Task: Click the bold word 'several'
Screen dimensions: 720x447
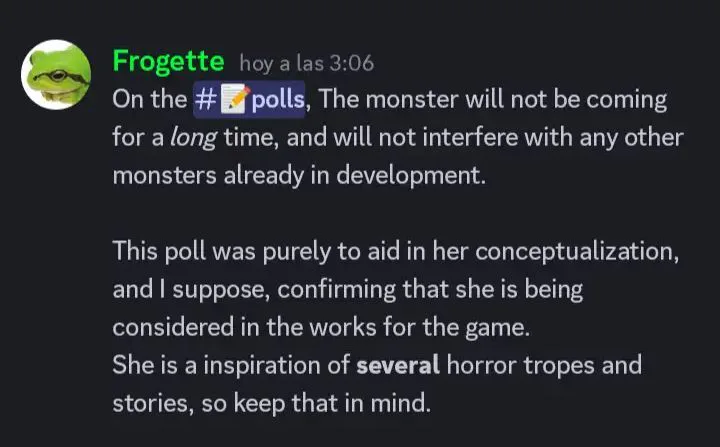Action: point(398,365)
